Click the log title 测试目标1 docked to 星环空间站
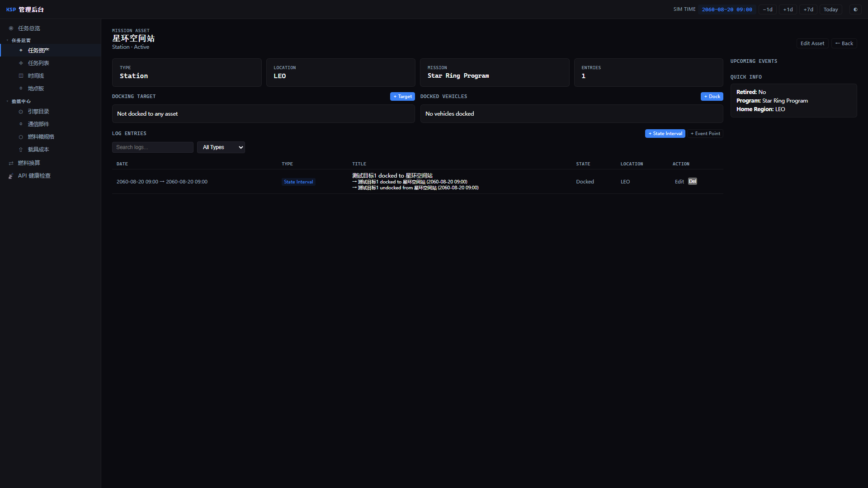This screenshot has height=488, width=868. coord(392,175)
